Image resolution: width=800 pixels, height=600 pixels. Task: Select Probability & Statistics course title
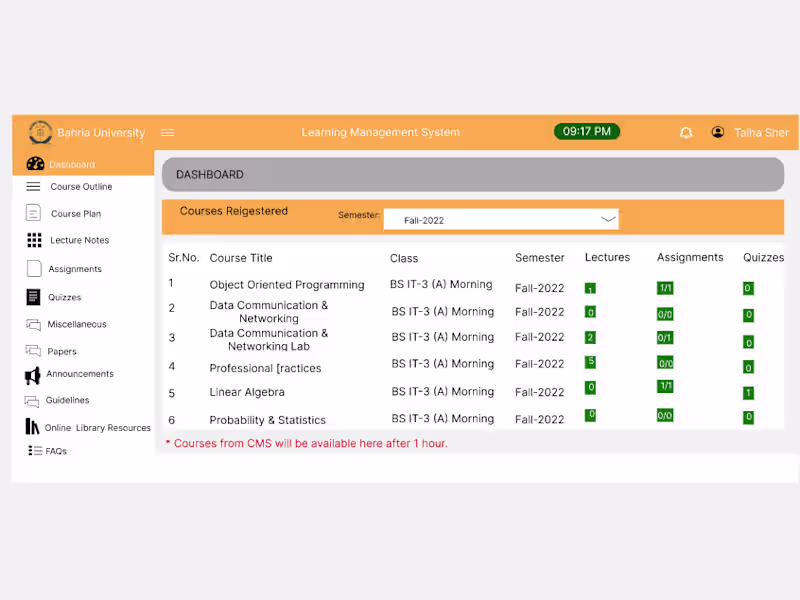(267, 420)
